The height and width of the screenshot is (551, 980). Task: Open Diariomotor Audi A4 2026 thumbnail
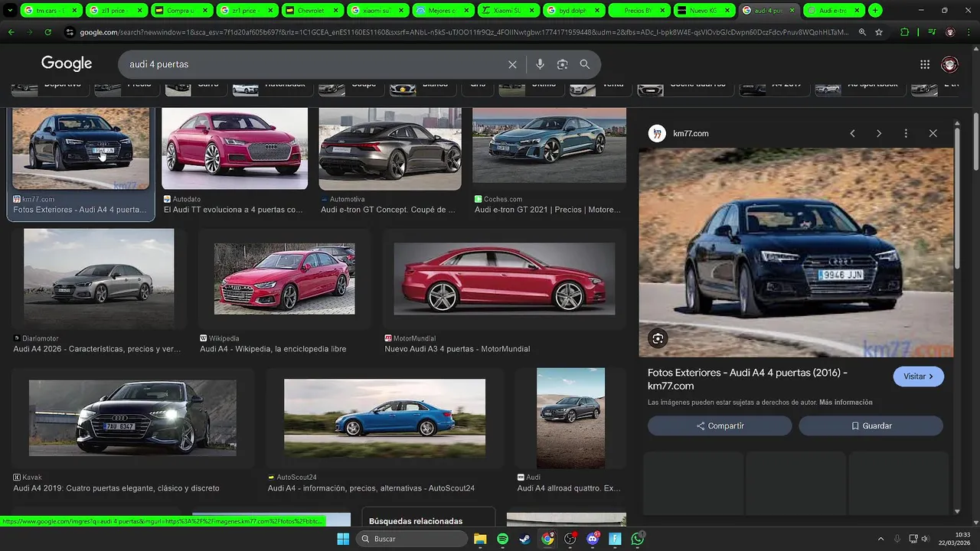click(99, 279)
